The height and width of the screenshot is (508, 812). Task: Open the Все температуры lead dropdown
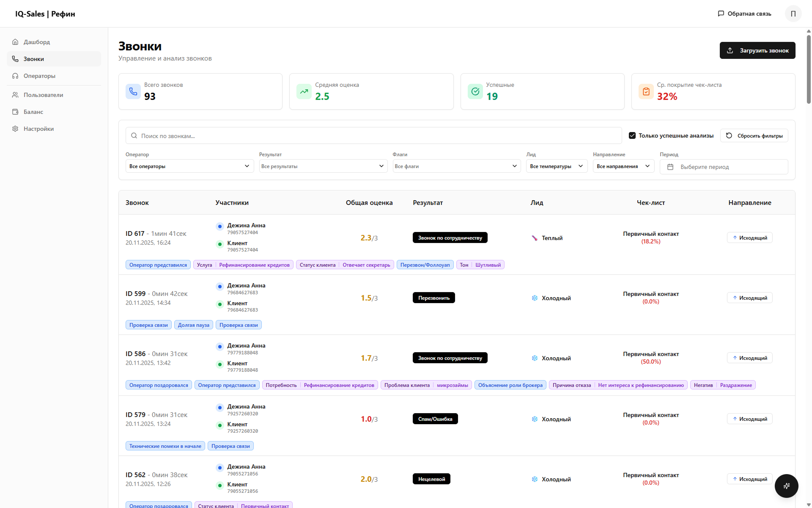tap(556, 166)
